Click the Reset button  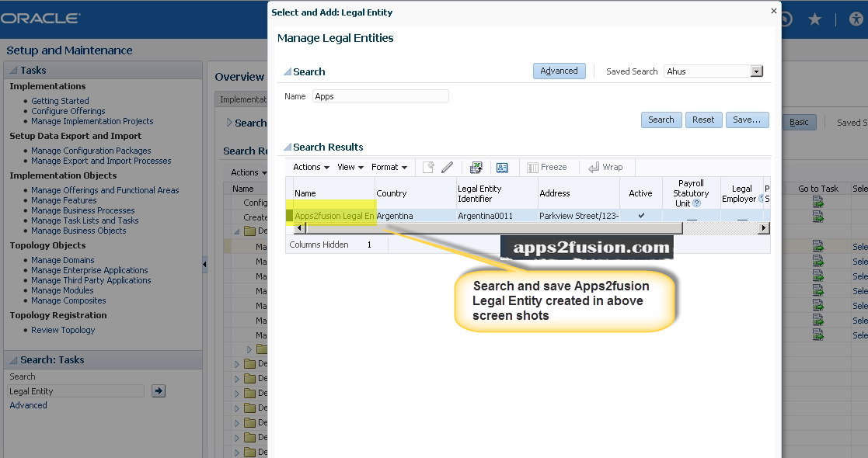[x=703, y=120]
